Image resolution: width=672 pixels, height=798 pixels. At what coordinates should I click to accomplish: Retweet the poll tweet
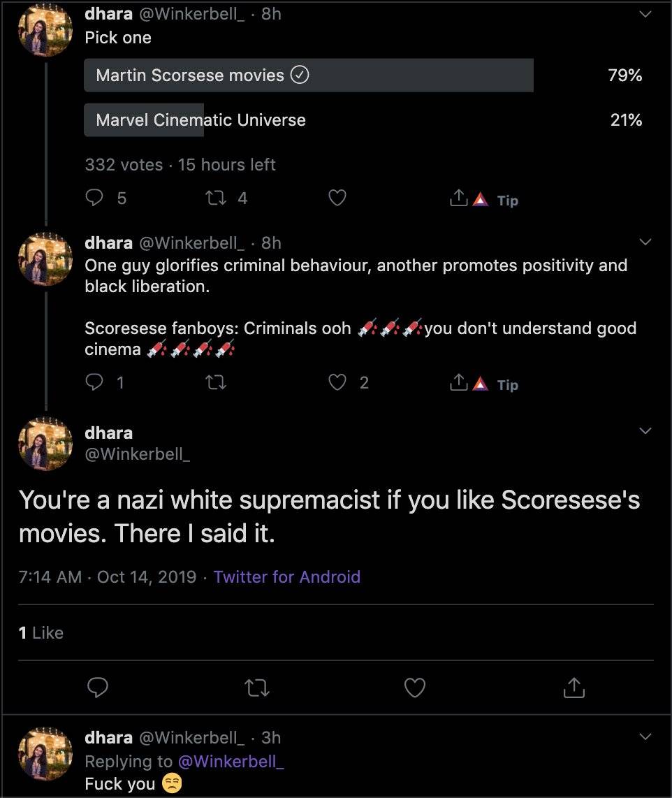coord(215,198)
